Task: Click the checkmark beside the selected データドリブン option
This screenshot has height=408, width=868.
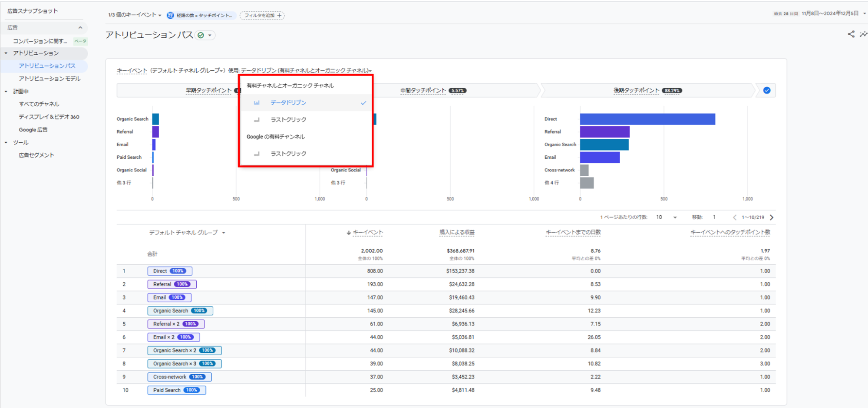Action: click(363, 103)
